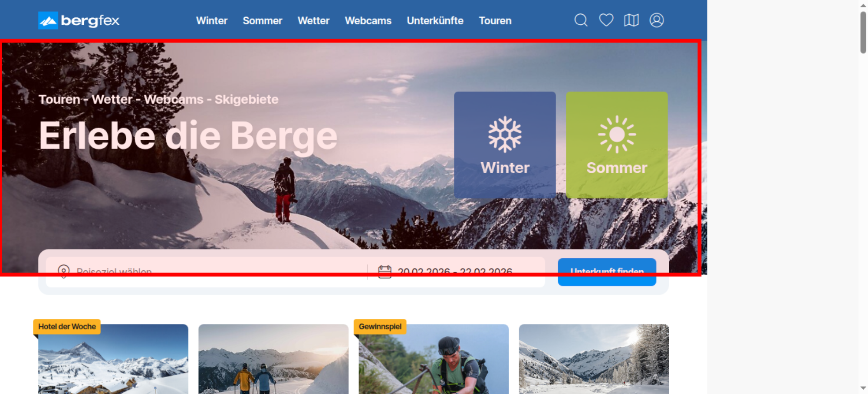This screenshot has height=394, width=868.
Task: Open Webcams in the navigation bar
Action: tap(368, 21)
